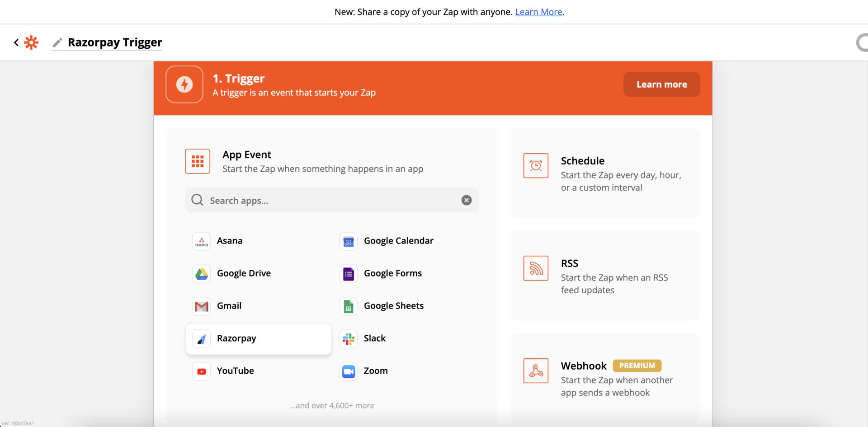Pick the YouTube app icon
868x427 pixels.
201,371
